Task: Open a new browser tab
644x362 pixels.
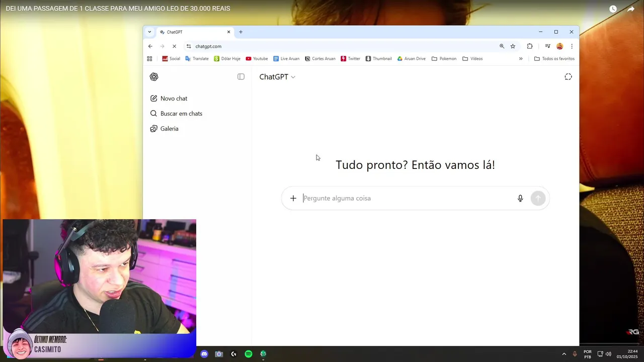Action: 240,32
